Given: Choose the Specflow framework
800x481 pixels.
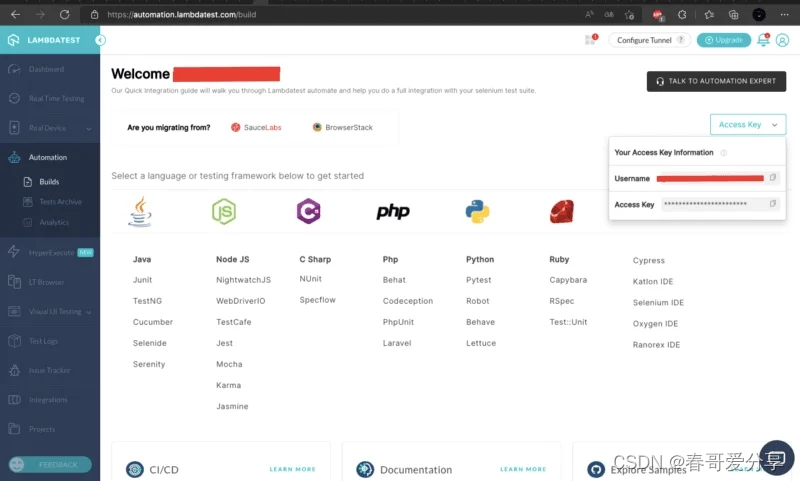Looking at the screenshot, I should pos(317,300).
